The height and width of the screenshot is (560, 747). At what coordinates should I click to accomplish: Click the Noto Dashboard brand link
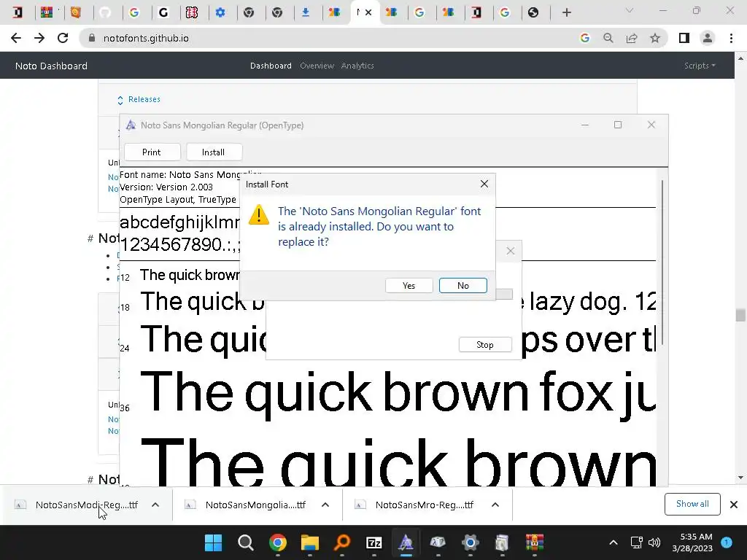(x=52, y=66)
